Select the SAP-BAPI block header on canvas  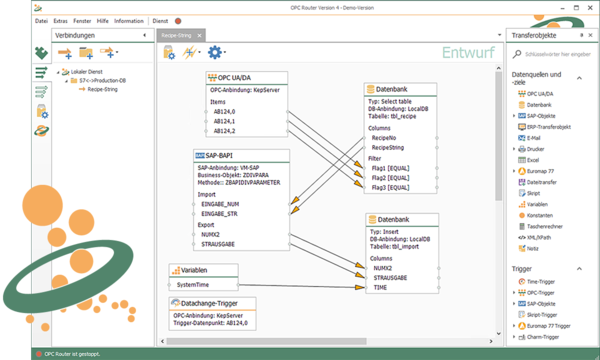pos(241,156)
